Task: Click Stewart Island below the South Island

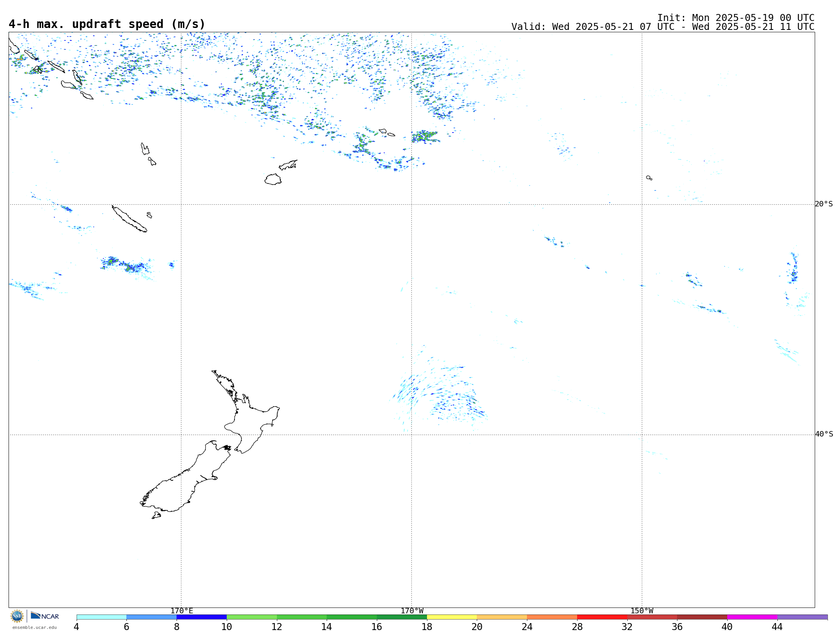Action: tap(156, 515)
